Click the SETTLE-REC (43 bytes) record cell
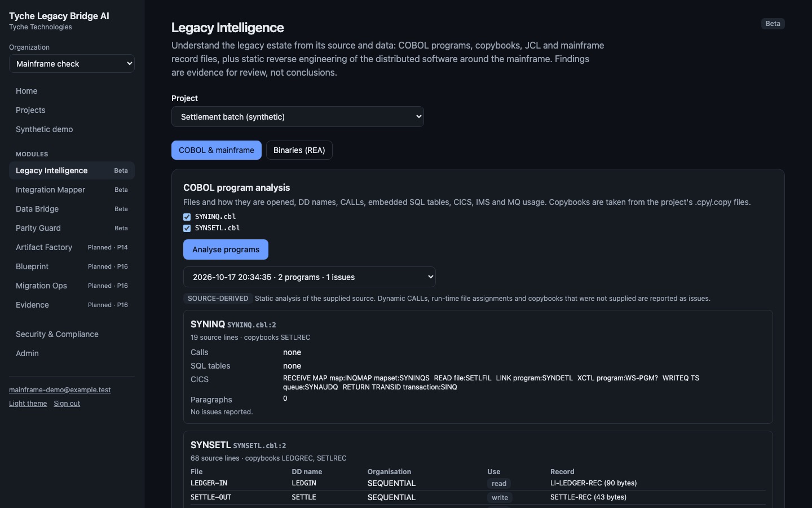Screen dimensions: 812x508 [x=589, y=497]
